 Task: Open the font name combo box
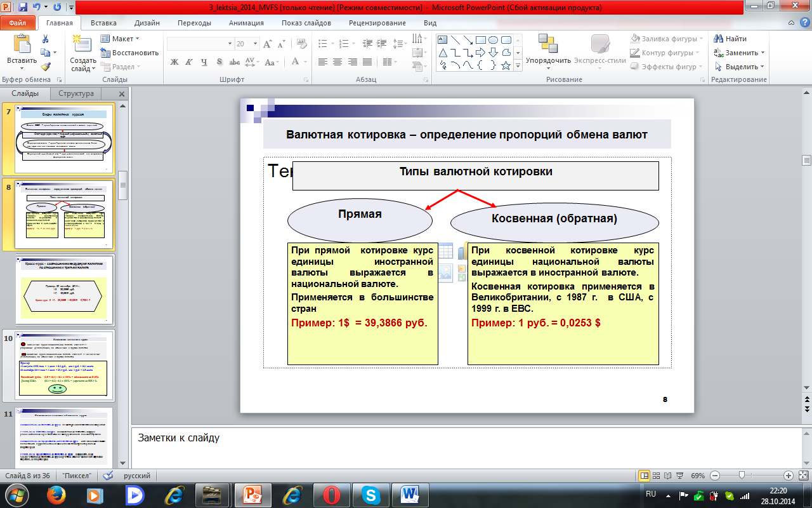pyautogui.click(x=200, y=44)
